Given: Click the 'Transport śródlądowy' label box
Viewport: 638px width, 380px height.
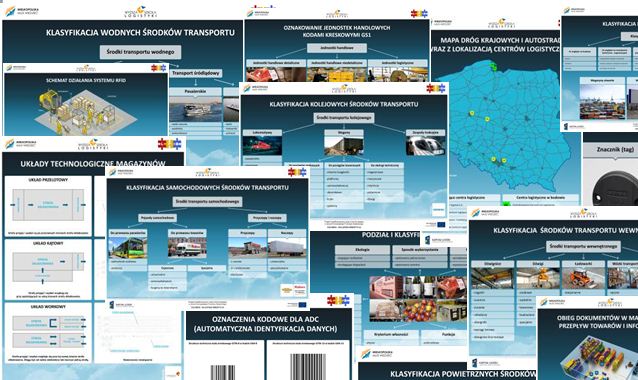Looking at the screenshot, I should point(196,73).
